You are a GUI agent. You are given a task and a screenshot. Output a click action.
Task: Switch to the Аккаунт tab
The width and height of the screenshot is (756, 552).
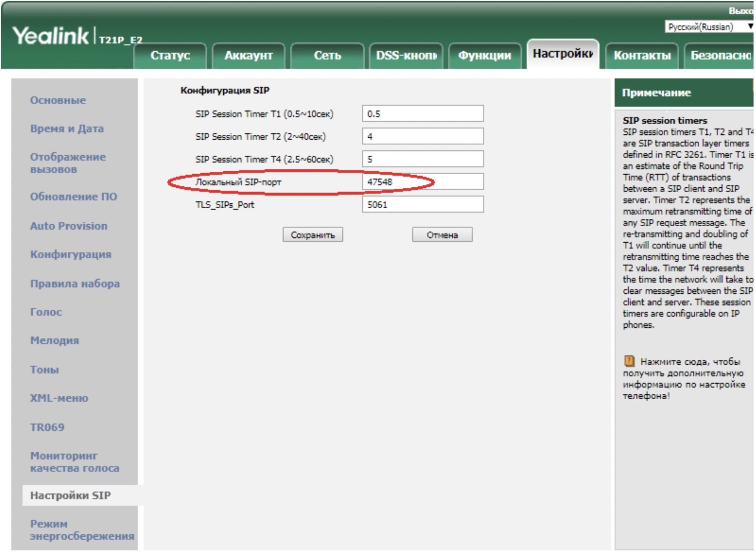click(x=248, y=55)
